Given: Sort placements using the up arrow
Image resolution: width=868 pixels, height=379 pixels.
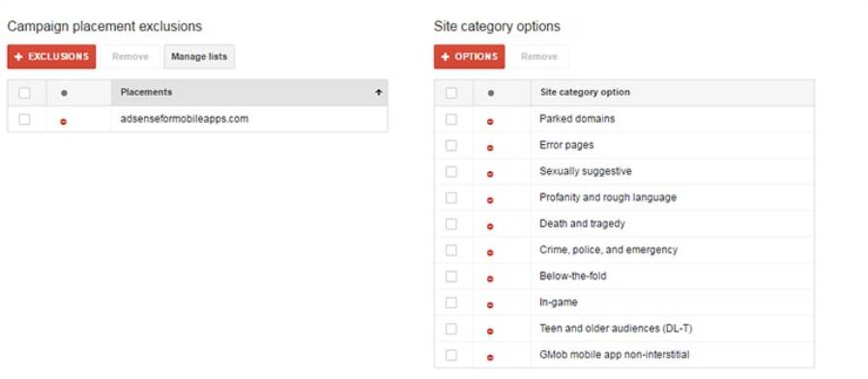Looking at the screenshot, I should pyautogui.click(x=379, y=93).
